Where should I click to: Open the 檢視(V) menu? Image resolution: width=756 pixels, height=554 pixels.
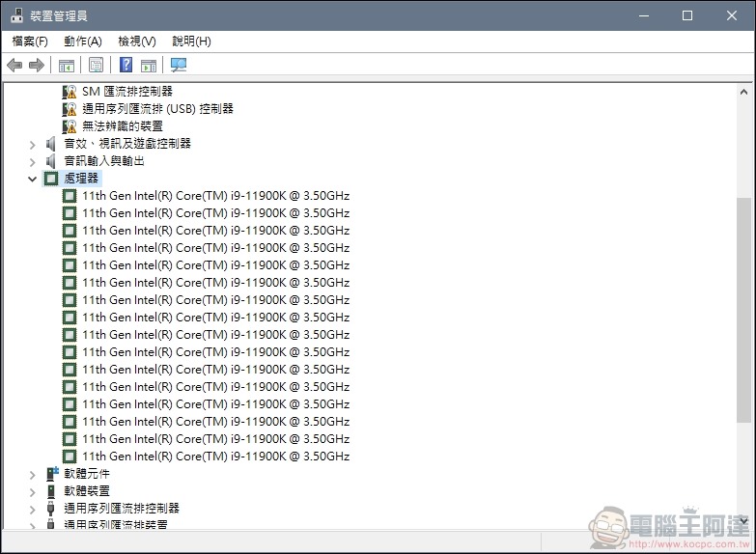(x=137, y=42)
